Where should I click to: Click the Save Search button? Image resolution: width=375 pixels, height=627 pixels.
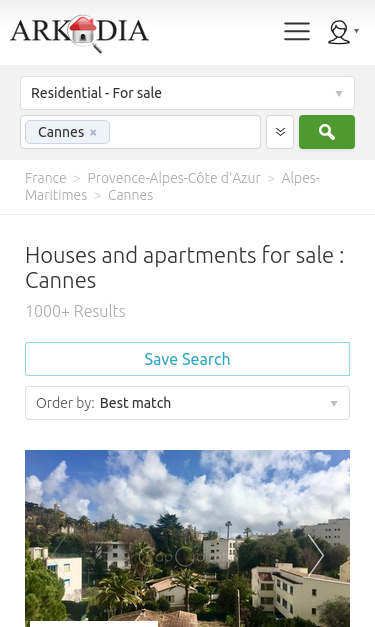coord(188,359)
